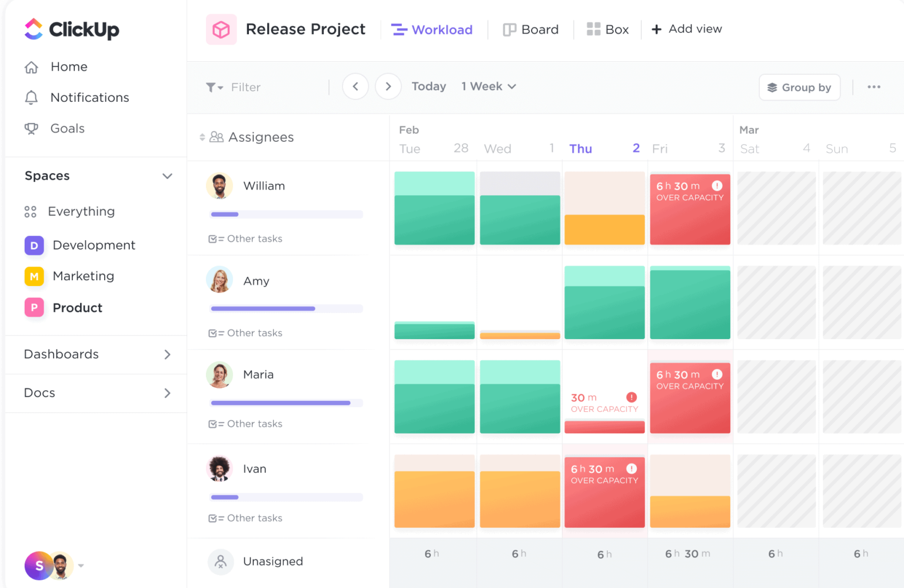
Task: Open the Development space
Action: click(x=94, y=245)
